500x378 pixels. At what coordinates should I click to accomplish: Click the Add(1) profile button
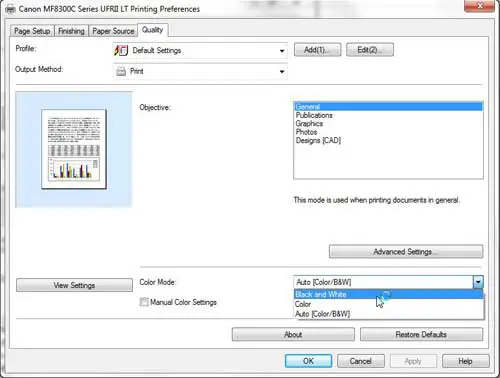317,50
